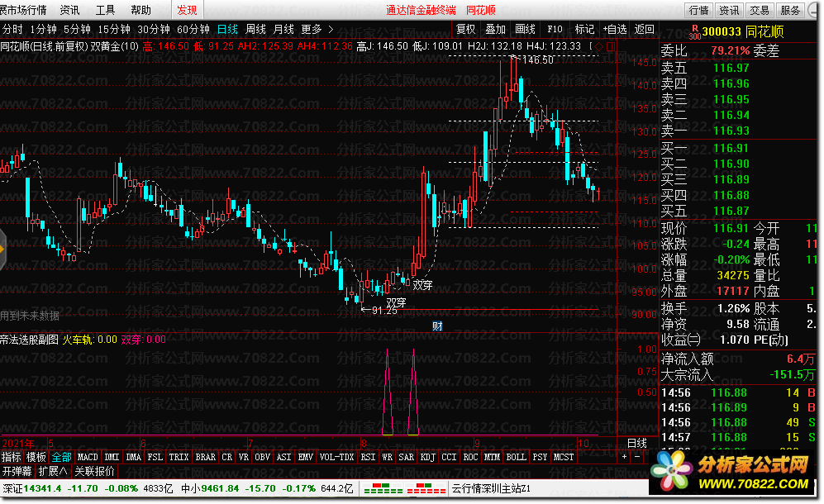This screenshot has height=504, width=824.
Task: Click the R300 margin badge beside stock code
Action: pyautogui.click(x=695, y=32)
